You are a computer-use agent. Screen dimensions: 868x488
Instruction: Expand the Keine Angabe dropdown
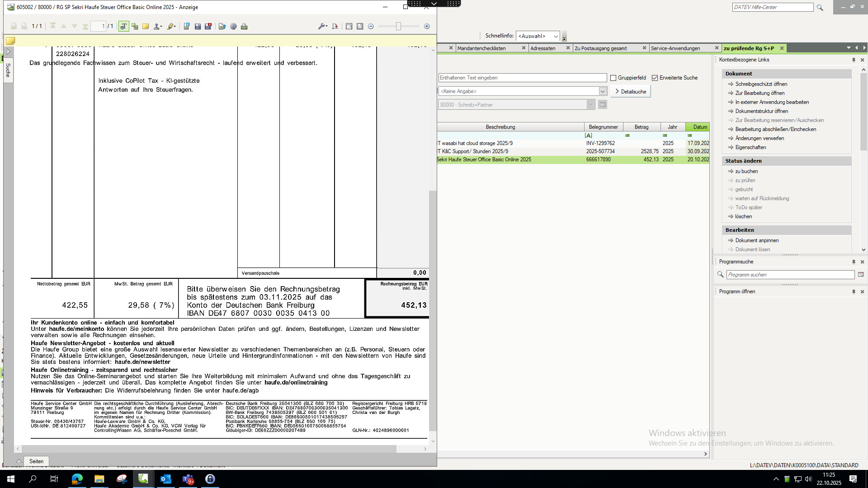pos(602,91)
